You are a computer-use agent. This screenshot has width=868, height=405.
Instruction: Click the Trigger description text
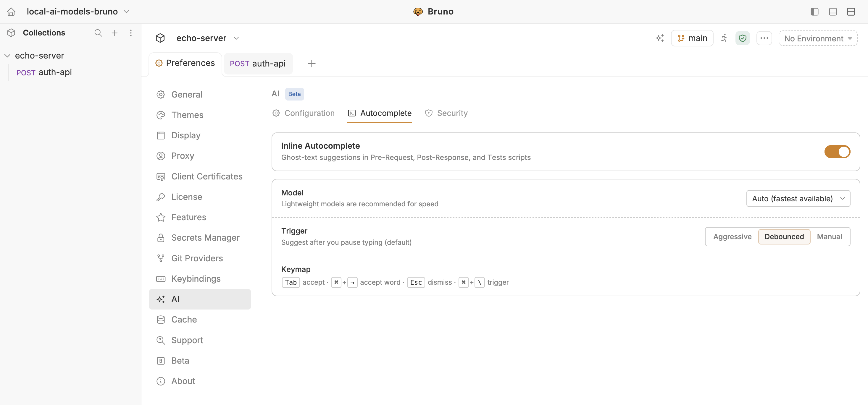click(x=346, y=242)
